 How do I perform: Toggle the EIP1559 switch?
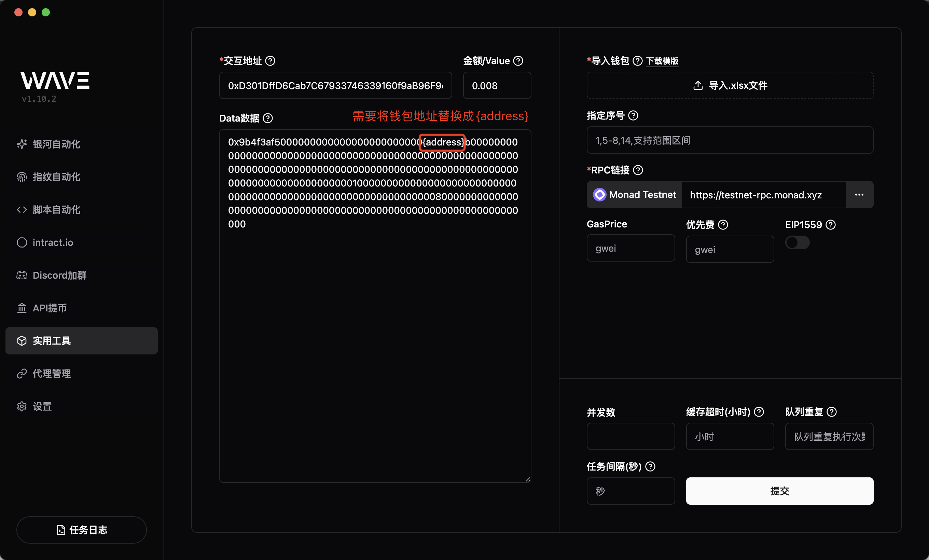click(797, 243)
